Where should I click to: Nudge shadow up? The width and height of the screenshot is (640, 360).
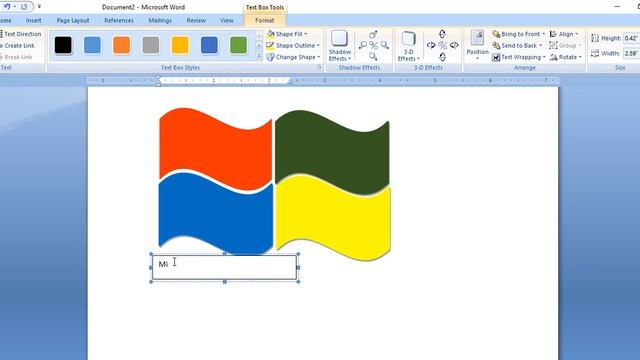[x=373, y=34]
